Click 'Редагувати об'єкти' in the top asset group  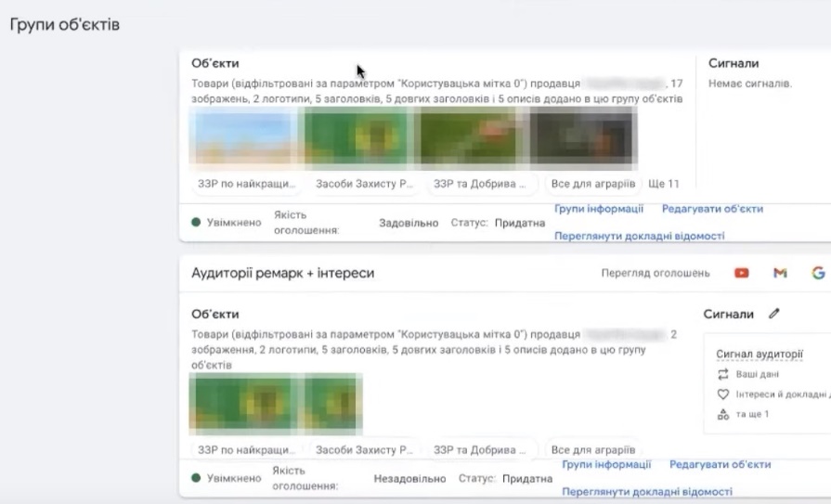(x=712, y=210)
